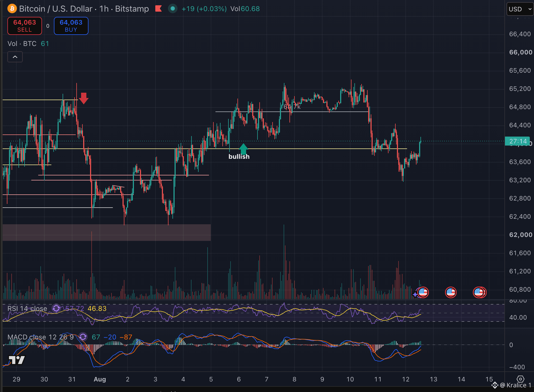
Task: Click the spread value 0 between SELL and BUY
Action: point(48,26)
